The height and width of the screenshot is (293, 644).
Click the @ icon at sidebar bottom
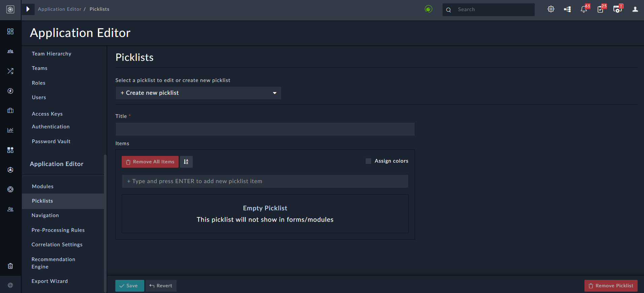pos(10,285)
